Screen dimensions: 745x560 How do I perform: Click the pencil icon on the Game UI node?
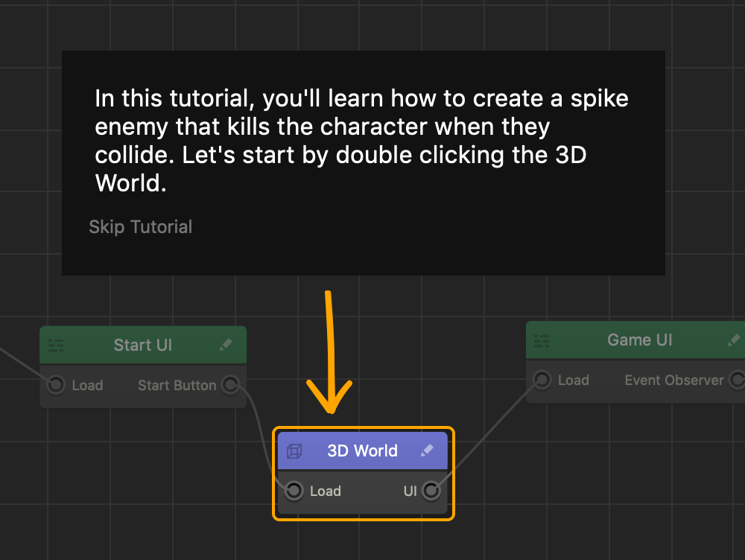[733, 340]
